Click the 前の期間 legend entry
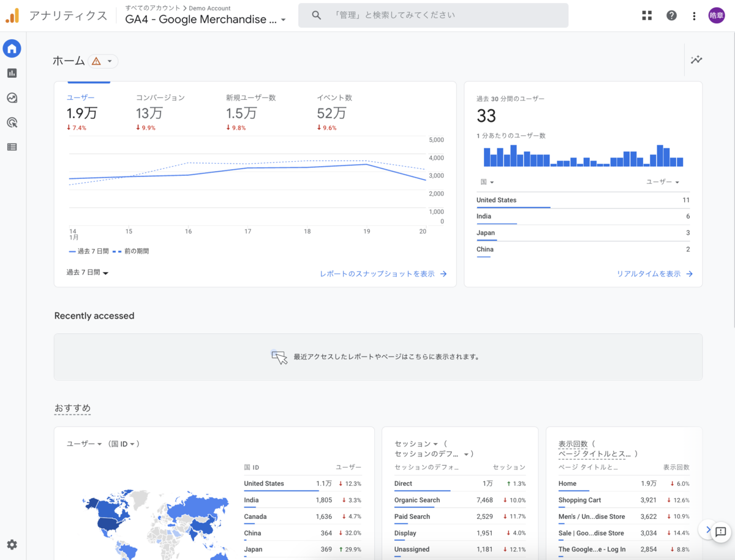 pyautogui.click(x=130, y=251)
